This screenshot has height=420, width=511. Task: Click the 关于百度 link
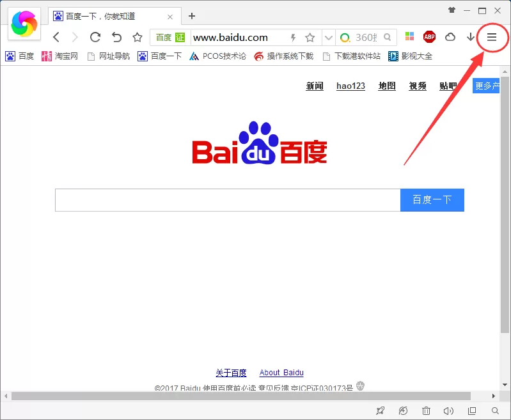pos(231,373)
